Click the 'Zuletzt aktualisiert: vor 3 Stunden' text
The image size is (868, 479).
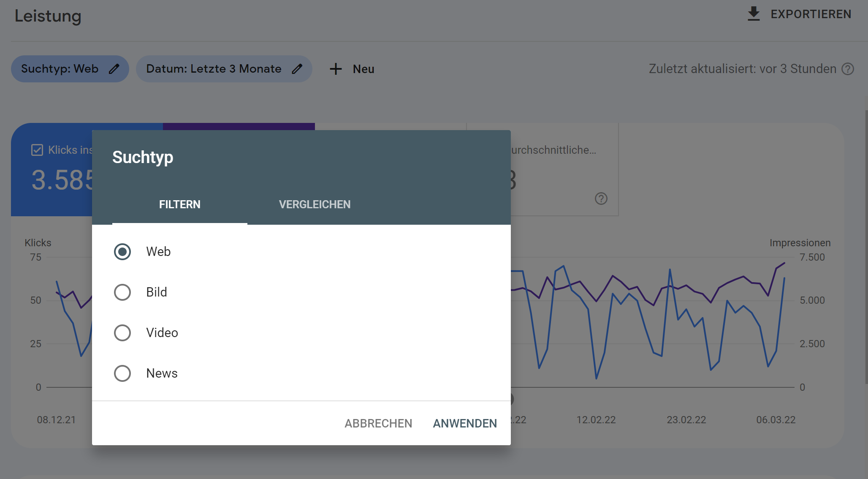[x=742, y=69]
